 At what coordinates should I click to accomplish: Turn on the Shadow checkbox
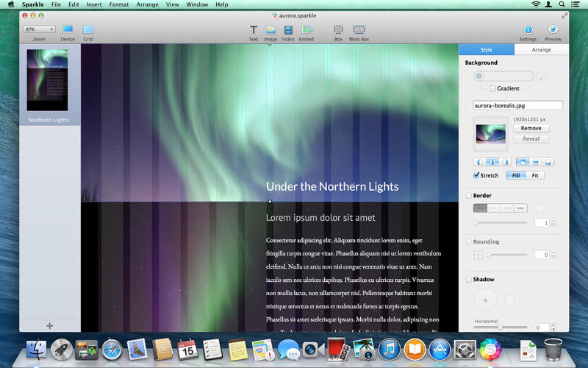point(469,280)
